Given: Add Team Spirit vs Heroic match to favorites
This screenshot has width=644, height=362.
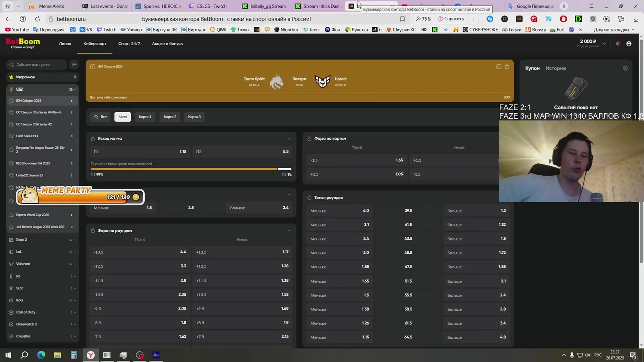Looking at the screenshot, I should point(507,66).
